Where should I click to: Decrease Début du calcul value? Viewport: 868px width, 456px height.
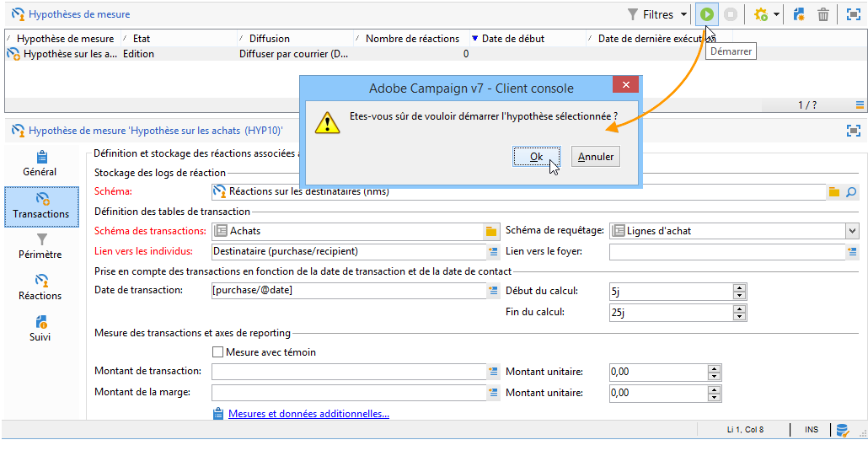click(x=739, y=296)
